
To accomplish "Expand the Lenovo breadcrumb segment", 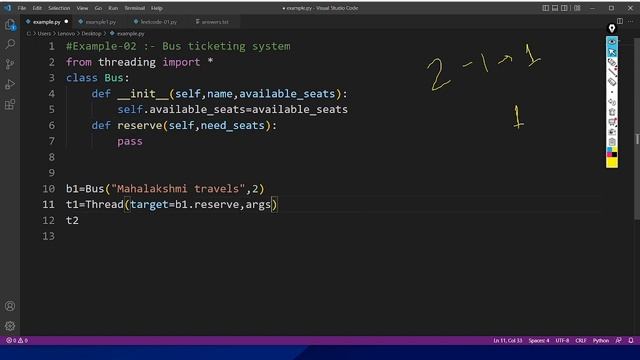I will pyautogui.click(x=66, y=34).
